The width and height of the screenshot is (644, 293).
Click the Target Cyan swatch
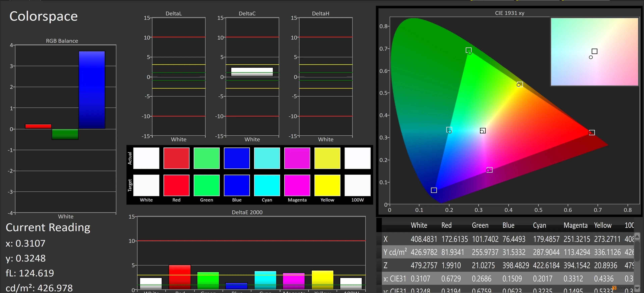pyautogui.click(x=267, y=185)
